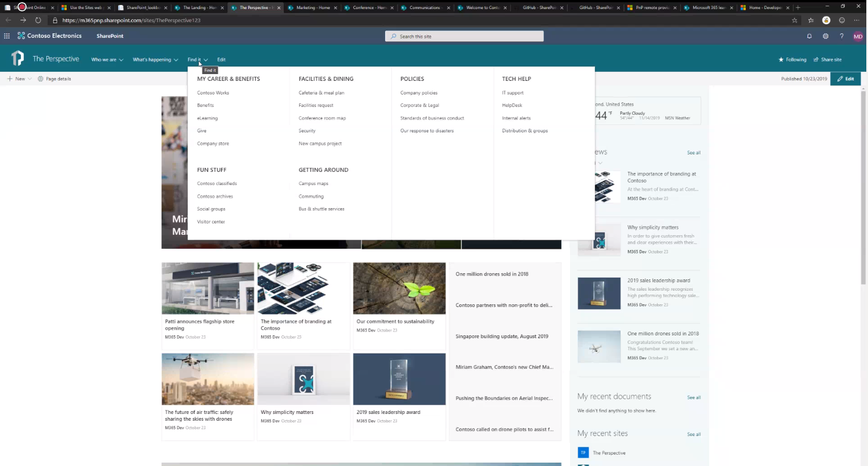Open help via the question mark icon
The image size is (868, 466).
coord(841,36)
